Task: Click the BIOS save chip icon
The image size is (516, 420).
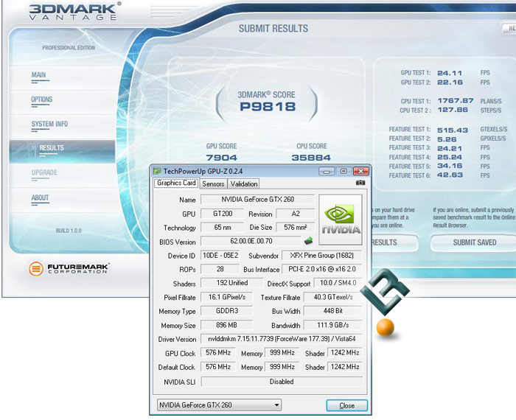Action: point(308,241)
